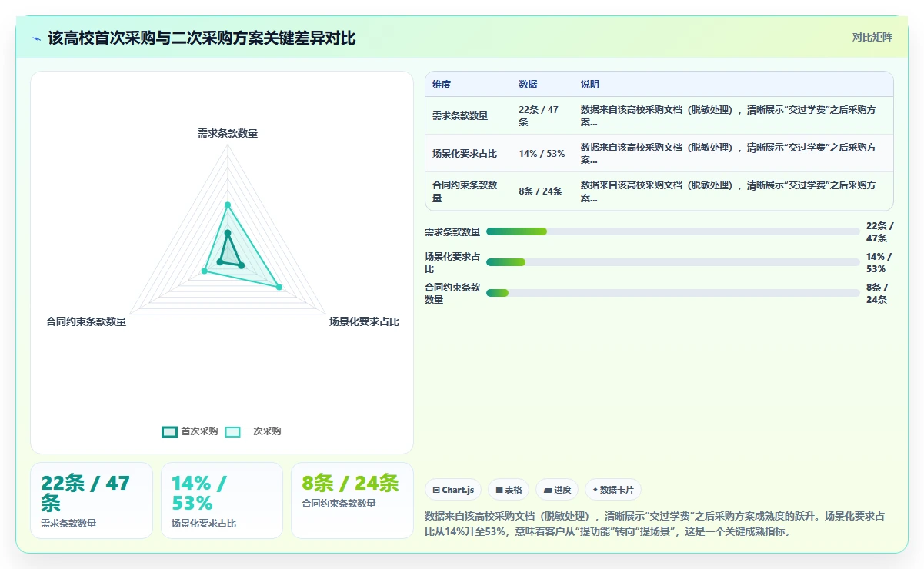Click the 数据 table column header

point(529,85)
